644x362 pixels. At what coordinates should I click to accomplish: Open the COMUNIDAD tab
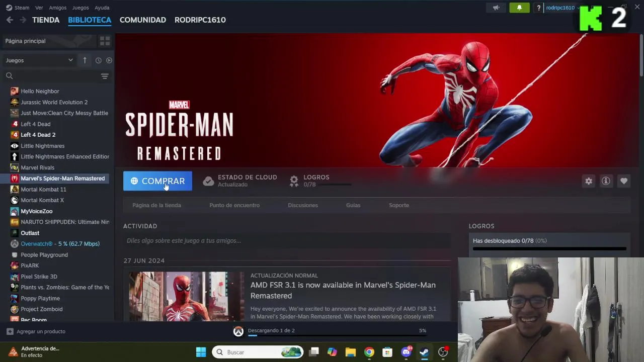[x=143, y=20]
